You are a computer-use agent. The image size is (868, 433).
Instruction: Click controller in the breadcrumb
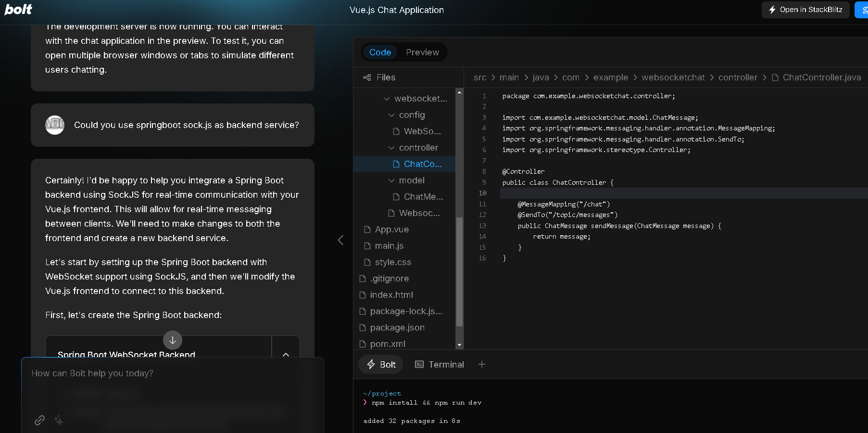pyautogui.click(x=738, y=77)
